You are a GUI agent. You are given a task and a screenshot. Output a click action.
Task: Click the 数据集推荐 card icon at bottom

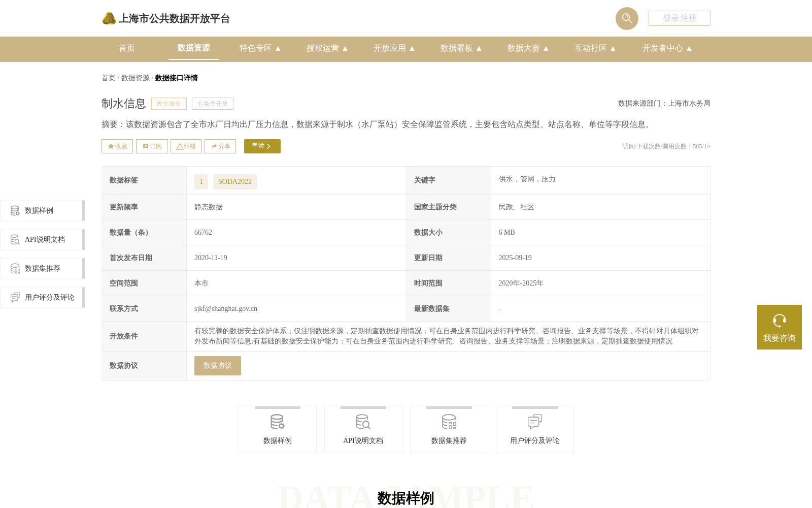click(449, 422)
